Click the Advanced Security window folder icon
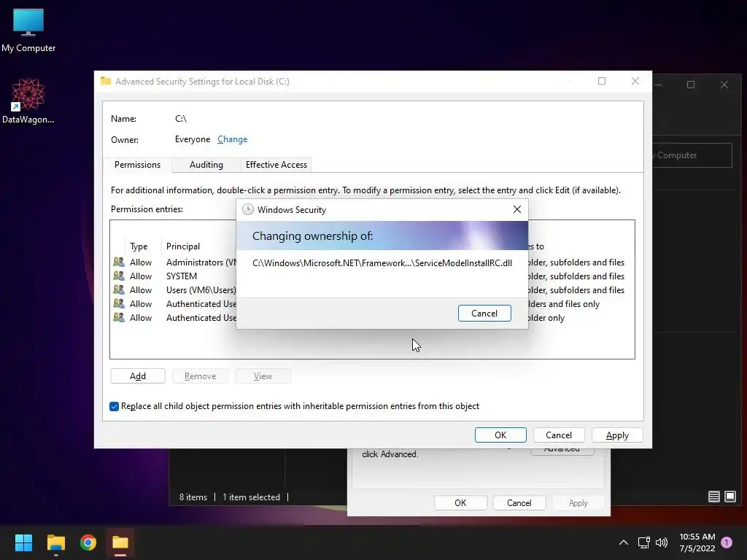Viewport: 747px width, 560px height. (x=106, y=81)
